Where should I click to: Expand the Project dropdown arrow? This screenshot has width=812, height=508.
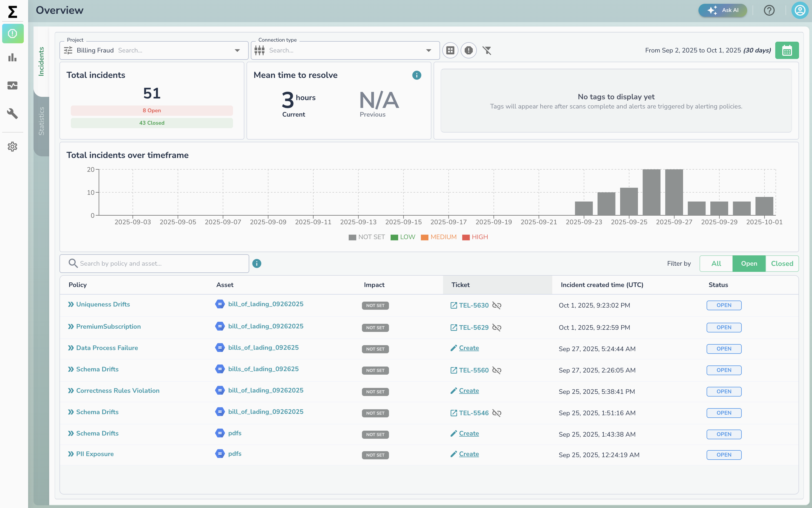pos(237,50)
